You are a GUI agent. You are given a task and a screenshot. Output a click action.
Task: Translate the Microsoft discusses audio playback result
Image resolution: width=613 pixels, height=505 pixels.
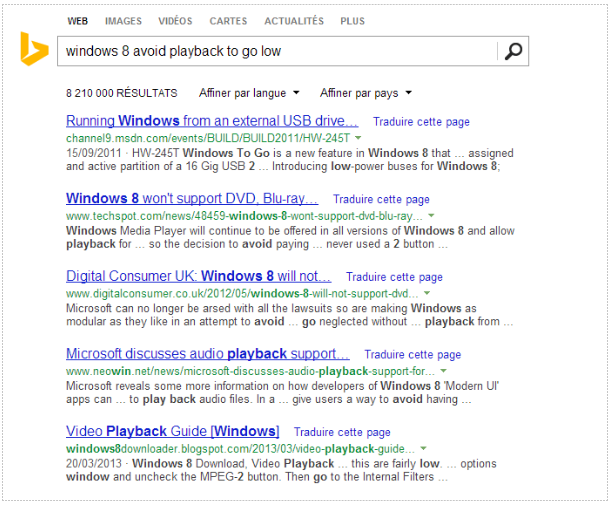point(412,355)
